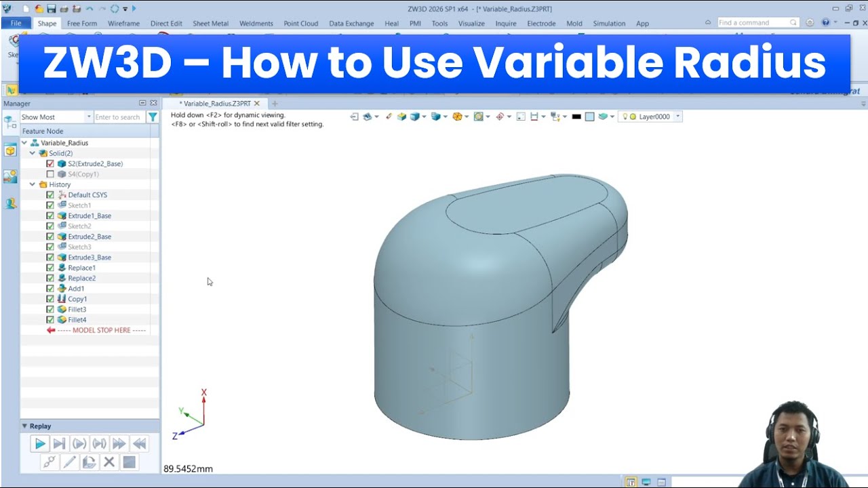Screen dimensions: 868x488
Task: Click the dimension H icon in view toolbar
Action: [x=534, y=117]
